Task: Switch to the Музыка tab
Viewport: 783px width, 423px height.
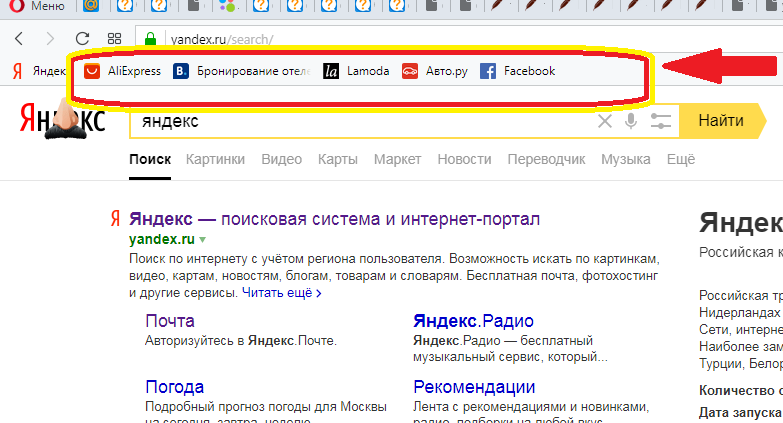Action: pos(626,159)
